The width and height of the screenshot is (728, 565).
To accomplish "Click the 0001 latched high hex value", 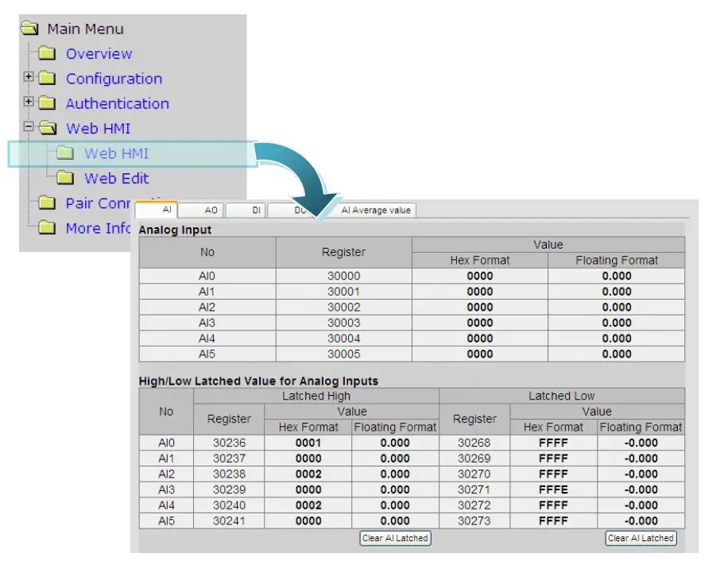I will 308,443.
